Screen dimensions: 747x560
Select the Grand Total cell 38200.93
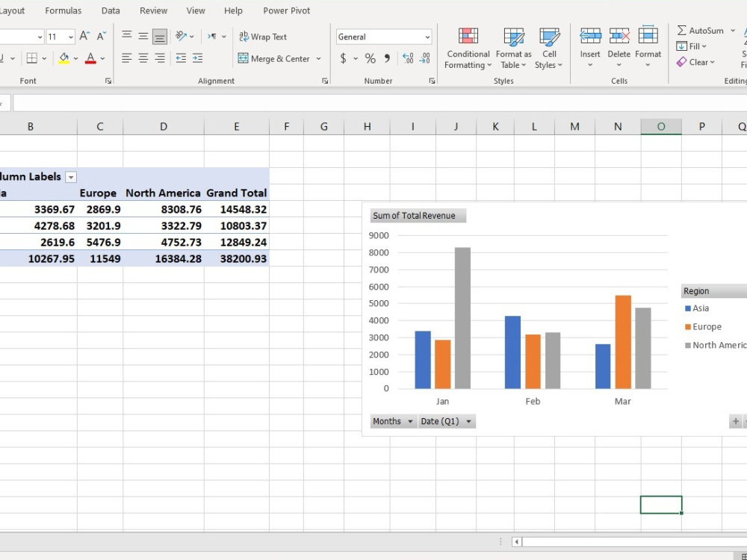(237, 258)
